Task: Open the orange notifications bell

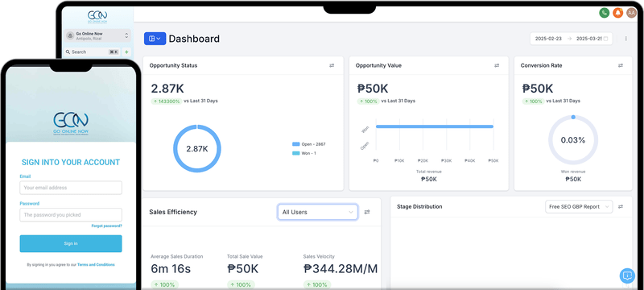Action: tap(617, 13)
